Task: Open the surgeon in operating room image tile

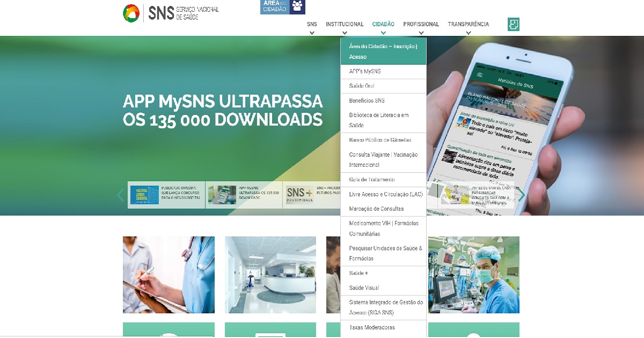Action: (473, 275)
